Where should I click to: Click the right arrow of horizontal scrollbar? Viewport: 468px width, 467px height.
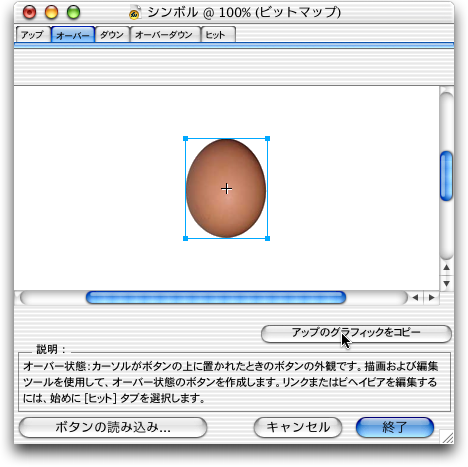[431, 297]
